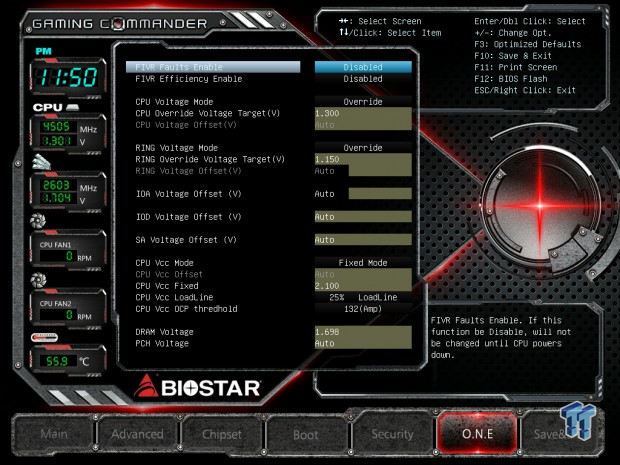
Task: Select FIVR Faults Enable row
Action: point(213,67)
